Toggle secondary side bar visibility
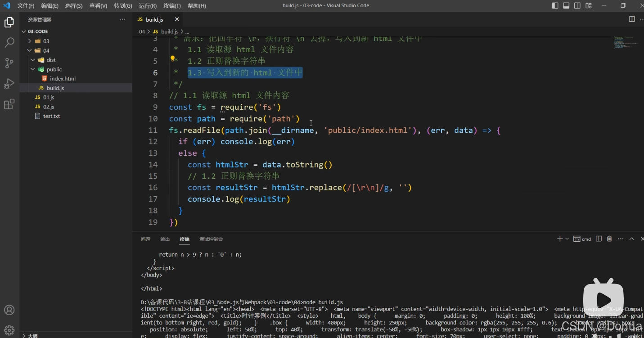The height and width of the screenshot is (338, 644). click(x=577, y=5)
